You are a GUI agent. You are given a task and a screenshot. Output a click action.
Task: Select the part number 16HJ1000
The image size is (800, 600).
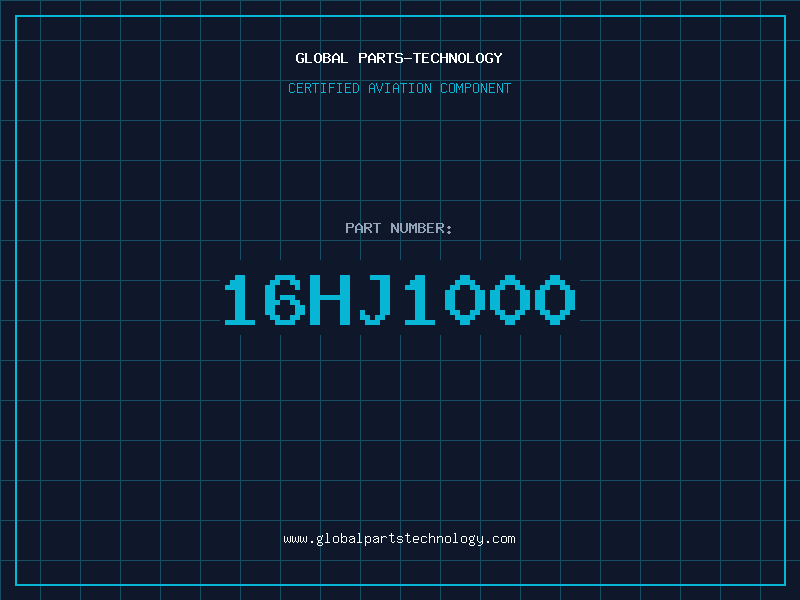coord(400,299)
